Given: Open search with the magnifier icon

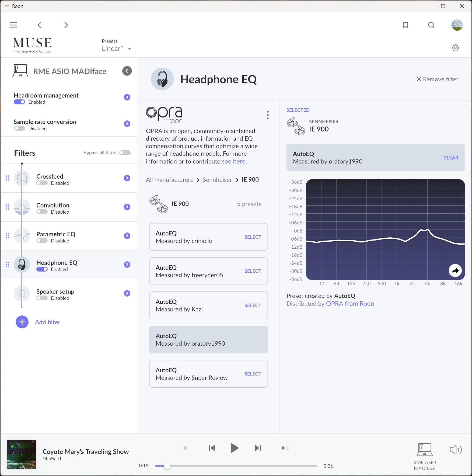Looking at the screenshot, I should tap(431, 25).
